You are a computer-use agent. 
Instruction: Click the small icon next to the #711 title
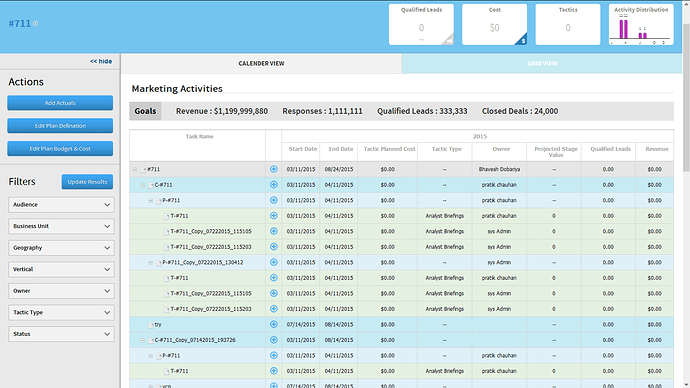36,23
